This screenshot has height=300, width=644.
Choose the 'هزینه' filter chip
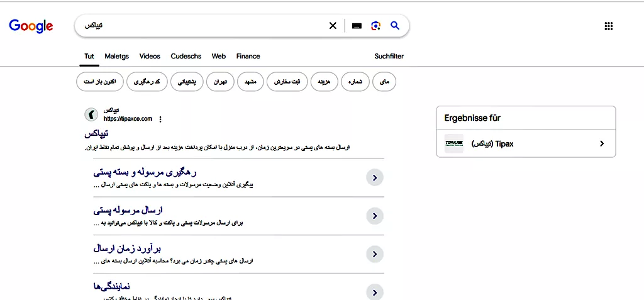[324, 82]
